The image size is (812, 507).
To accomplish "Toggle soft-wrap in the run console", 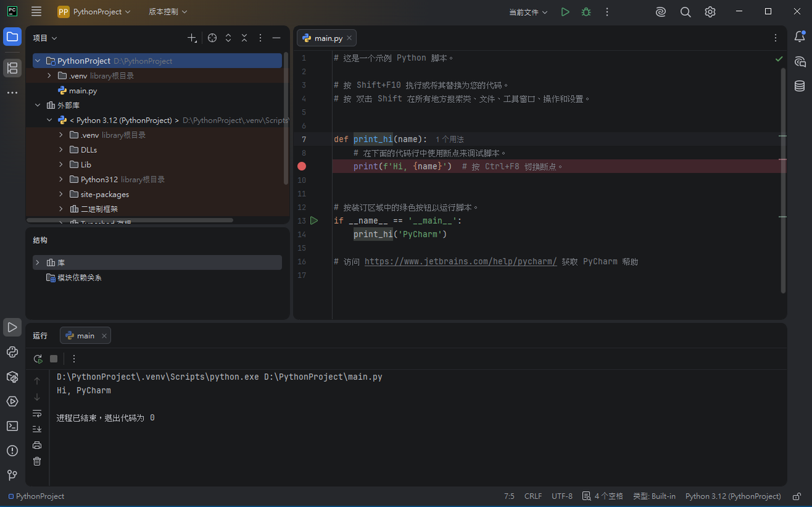I will 37,413.
